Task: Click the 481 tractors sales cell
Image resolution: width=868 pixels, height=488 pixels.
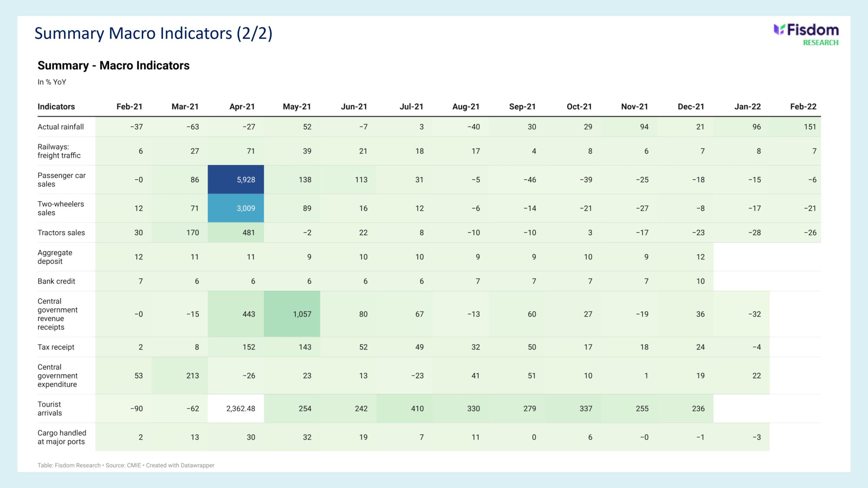Action: [236, 232]
